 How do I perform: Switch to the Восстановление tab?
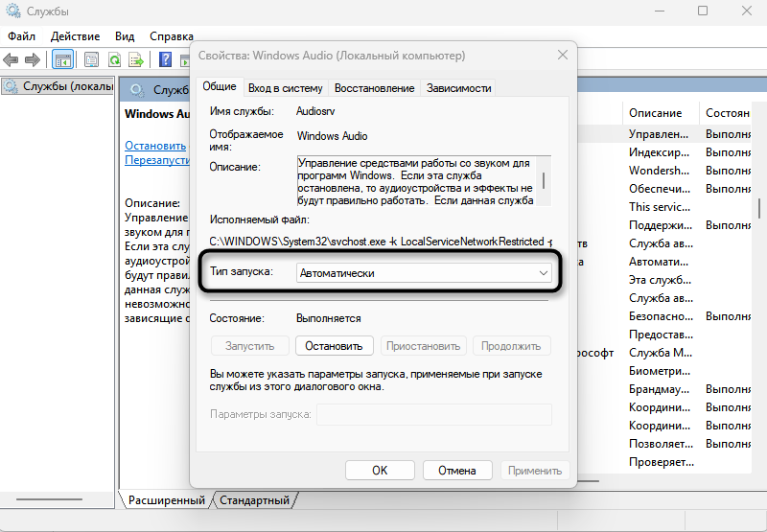pyautogui.click(x=374, y=88)
